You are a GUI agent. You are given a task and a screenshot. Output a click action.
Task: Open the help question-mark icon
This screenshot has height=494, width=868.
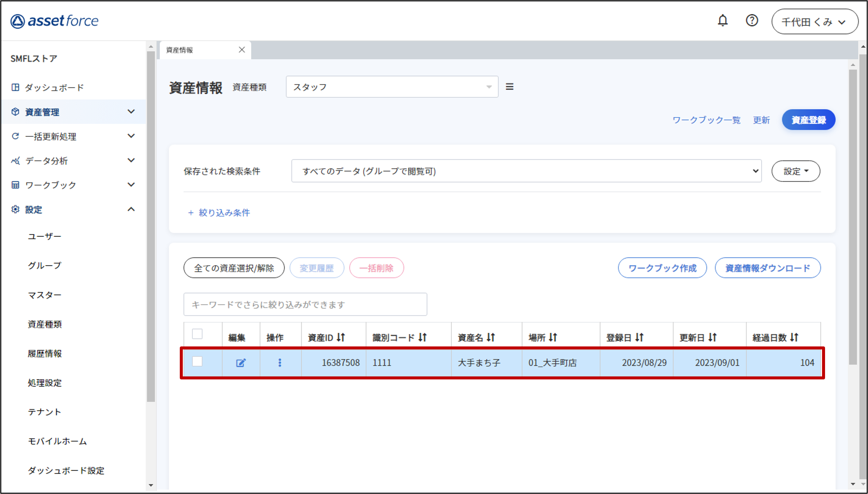(752, 21)
